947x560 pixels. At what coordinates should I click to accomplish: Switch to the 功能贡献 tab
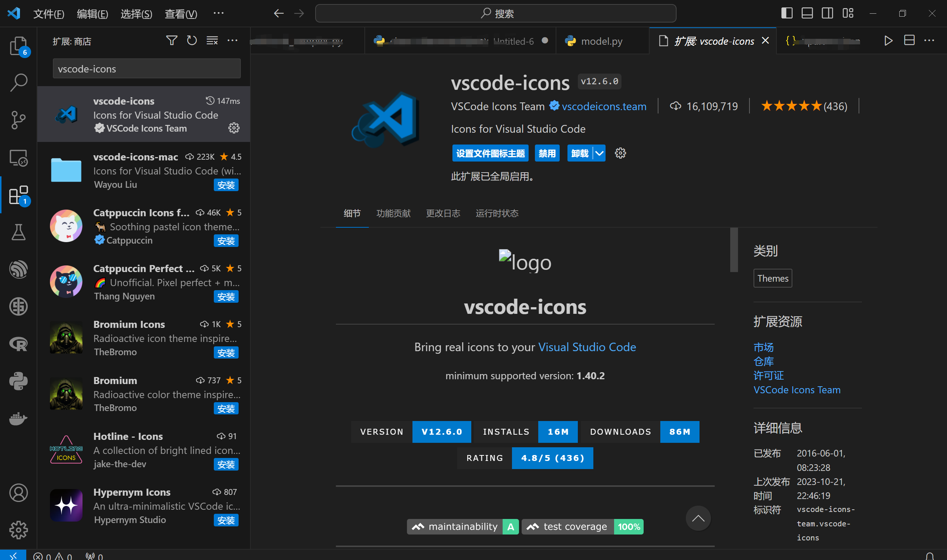pyautogui.click(x=394, y=213)
